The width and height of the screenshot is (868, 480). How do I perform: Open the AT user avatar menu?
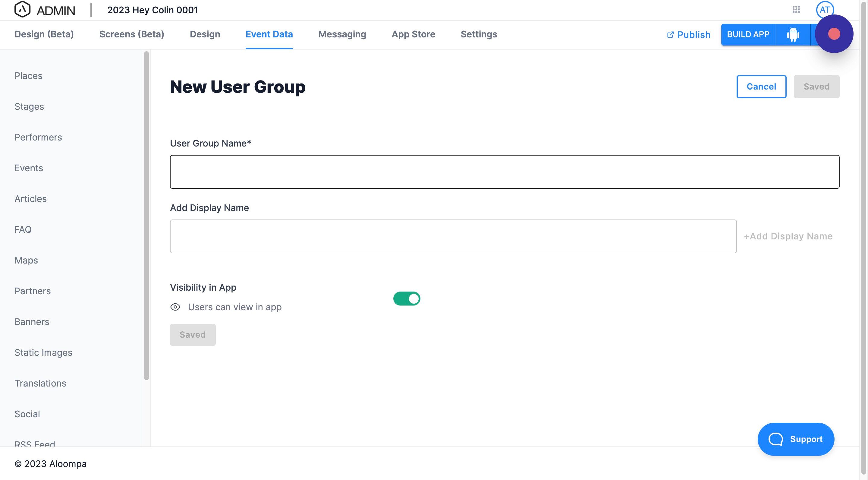[825, 9]
